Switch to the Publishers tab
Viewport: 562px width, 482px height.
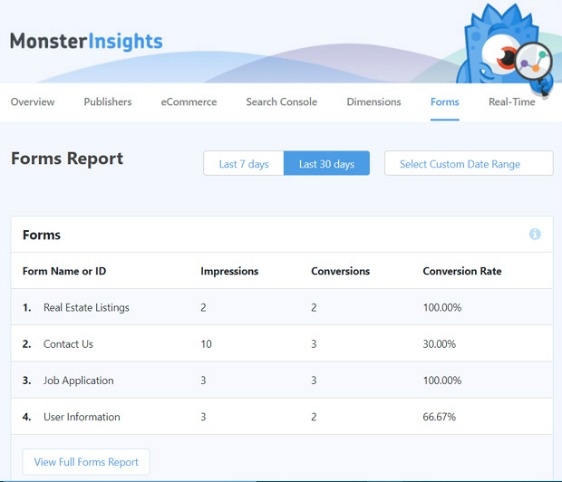(x=108, y=102)
